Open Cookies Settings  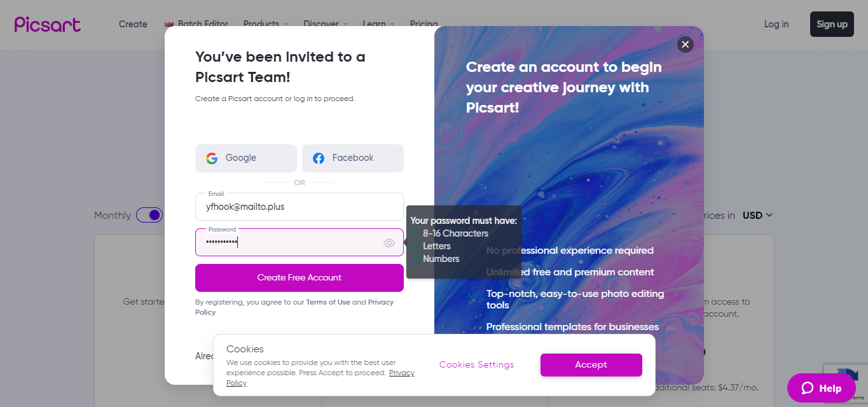point(476,365)
